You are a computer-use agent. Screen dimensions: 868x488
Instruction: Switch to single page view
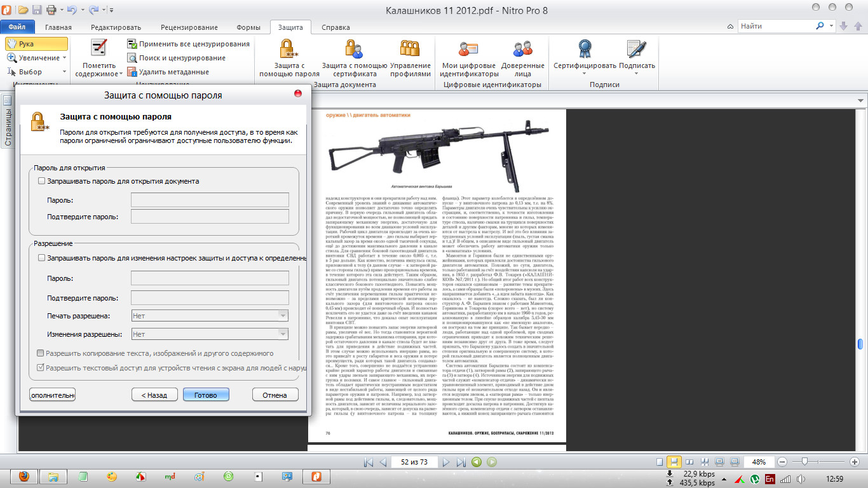tap(660, 462)
